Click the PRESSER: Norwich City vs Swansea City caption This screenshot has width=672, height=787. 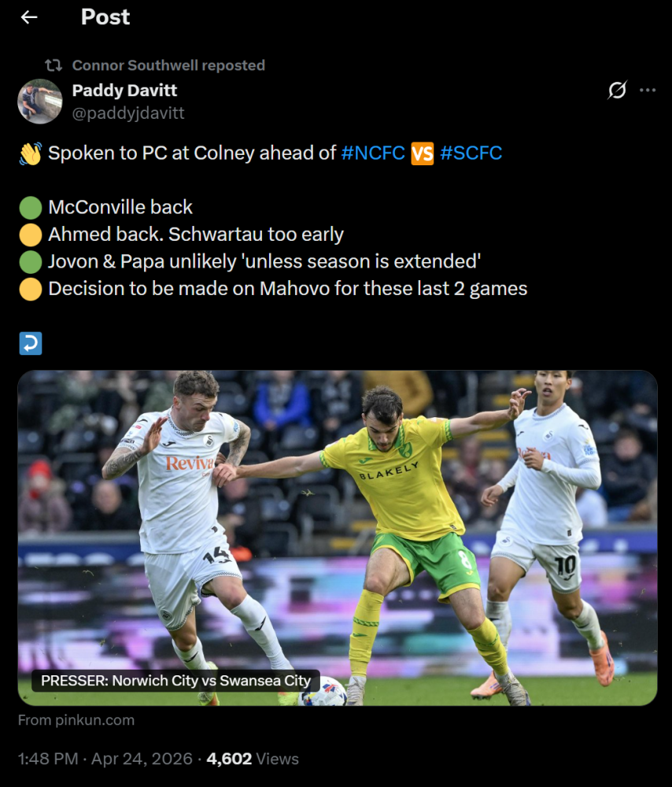(175, 681)
